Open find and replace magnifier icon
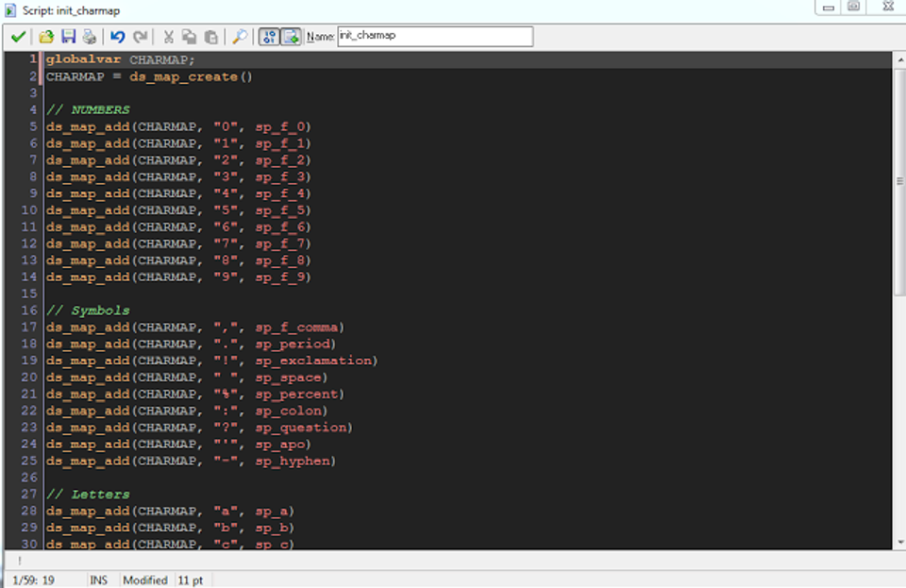The width and height of the screenshot is (906, 588). tap(240, 37)
